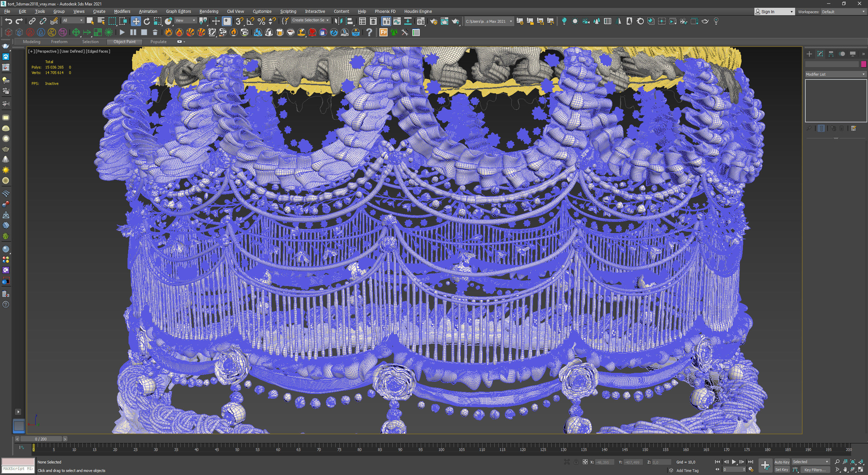Image resolution: width=868 pixels, height=475 pixels.
Task: Play the animation in the viewport
Action: tap(734, 462)
